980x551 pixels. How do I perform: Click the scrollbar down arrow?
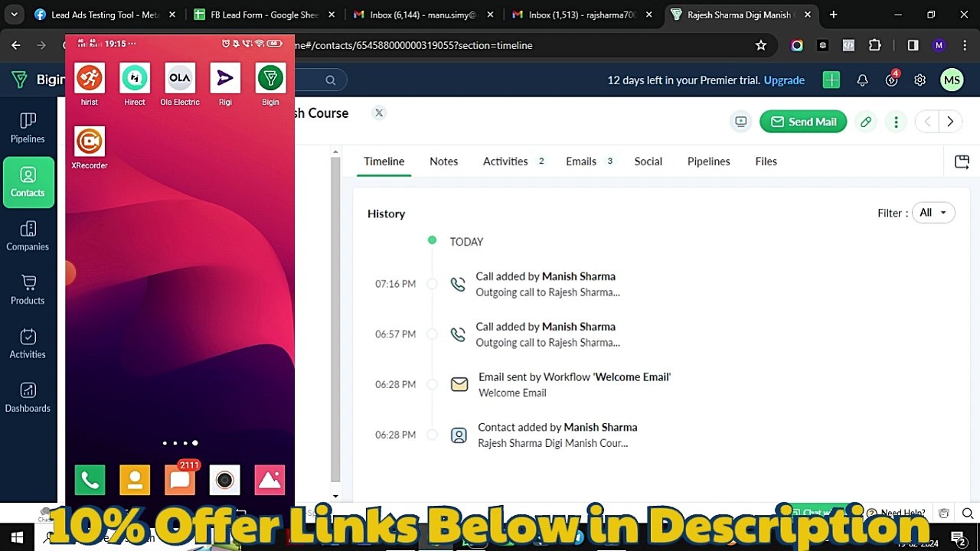(335, 496)
